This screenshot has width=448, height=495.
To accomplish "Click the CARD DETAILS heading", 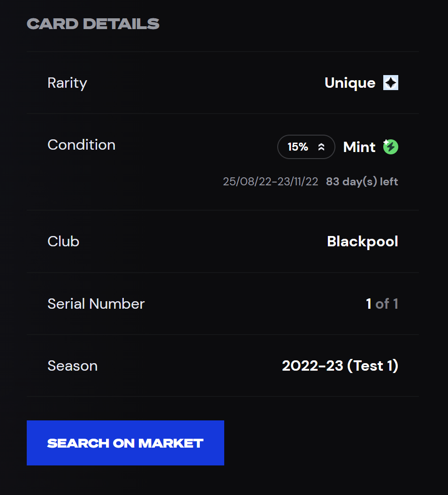I will pyautogui.click(x=93, y=24).
